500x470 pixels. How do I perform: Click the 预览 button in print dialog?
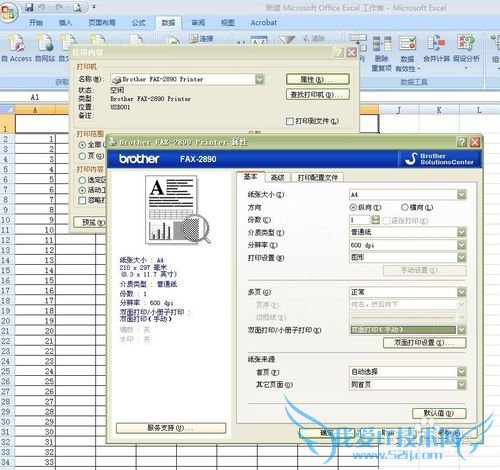[90, 222]
